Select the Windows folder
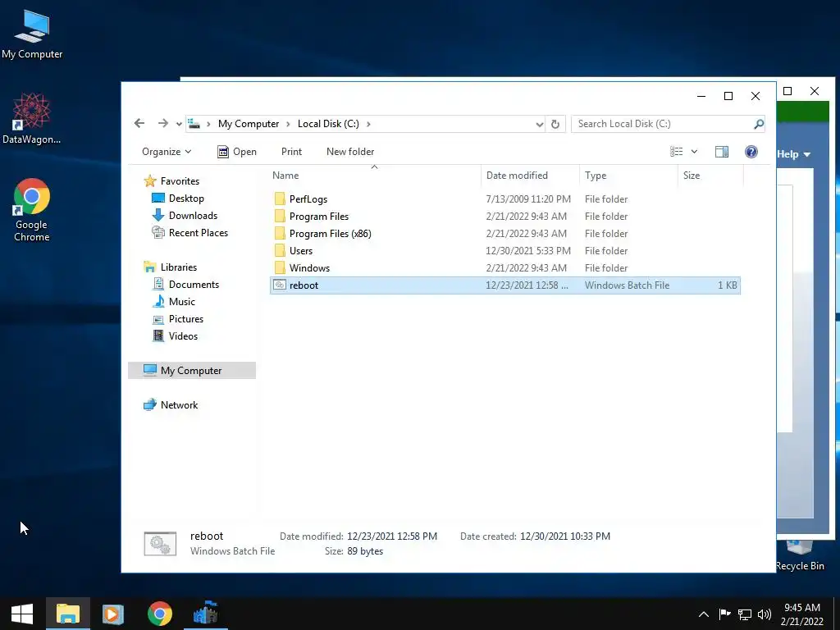 [505, 268]
